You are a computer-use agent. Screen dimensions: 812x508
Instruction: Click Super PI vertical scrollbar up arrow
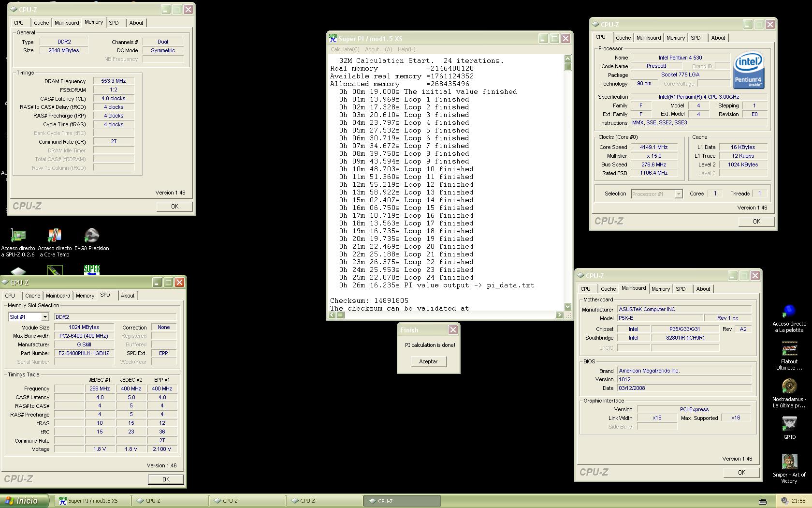567,59
